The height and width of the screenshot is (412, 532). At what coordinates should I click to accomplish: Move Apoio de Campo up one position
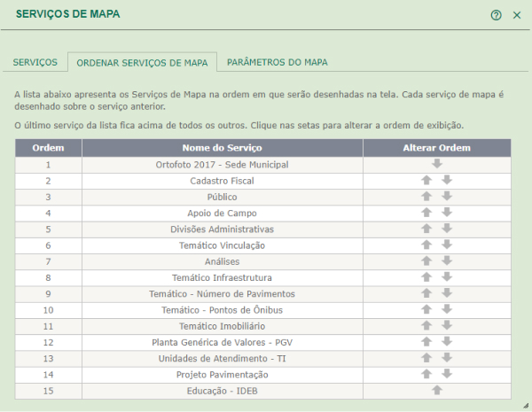(x=426, y=213)
